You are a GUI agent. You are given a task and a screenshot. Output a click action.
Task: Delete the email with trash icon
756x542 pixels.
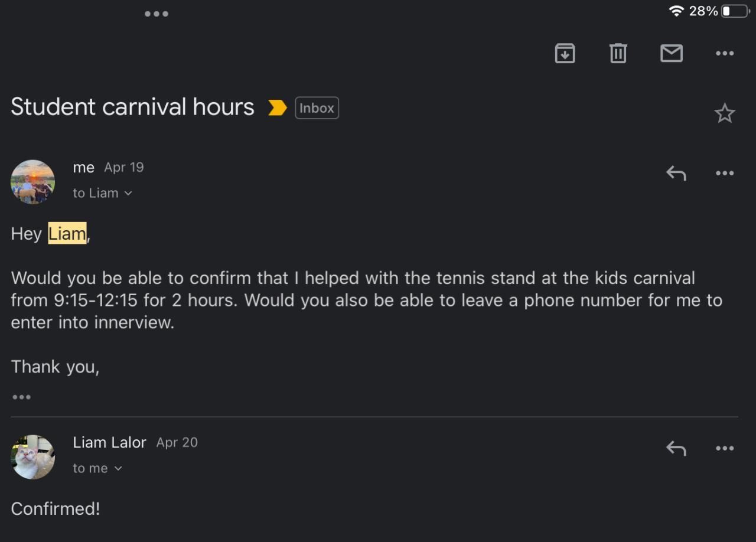(x=618, y=53)
